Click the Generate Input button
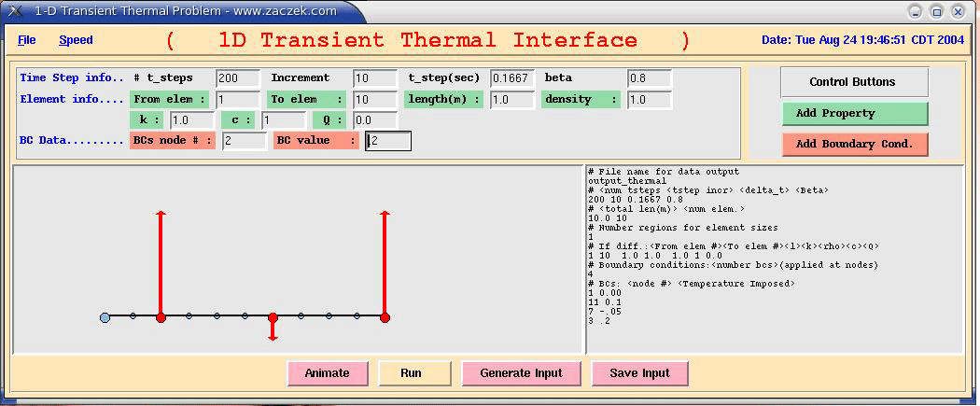The height and width of the screenshot is (406, 980). [521, 373]
